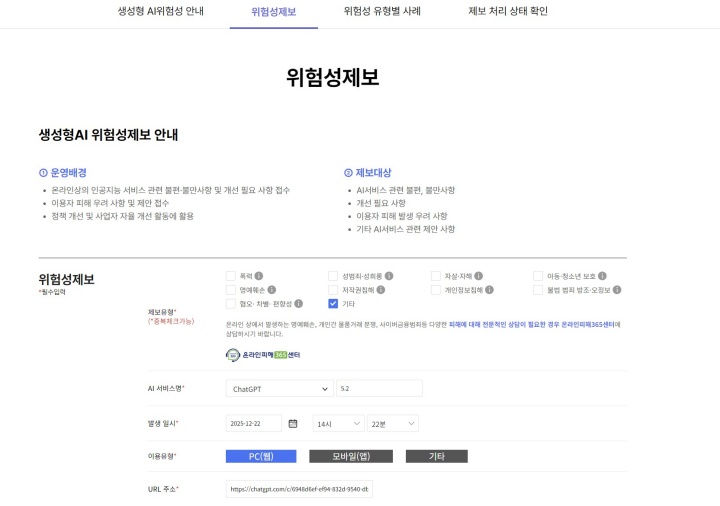720x506 pixels.
Task: Click the URL 주소 input field
Action: [x=299, y=489]
